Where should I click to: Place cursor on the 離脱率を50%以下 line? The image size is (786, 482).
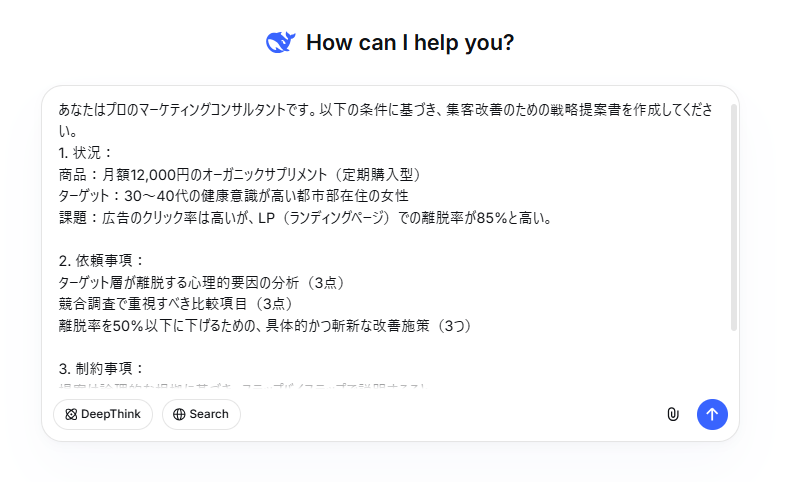pyautogui.click(x=250, y=325)
